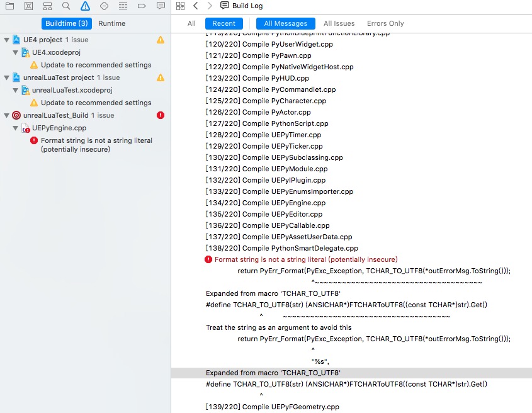Select the Find navigator magnifying glass
The image size is (532, 413).
tap(65, 6)
